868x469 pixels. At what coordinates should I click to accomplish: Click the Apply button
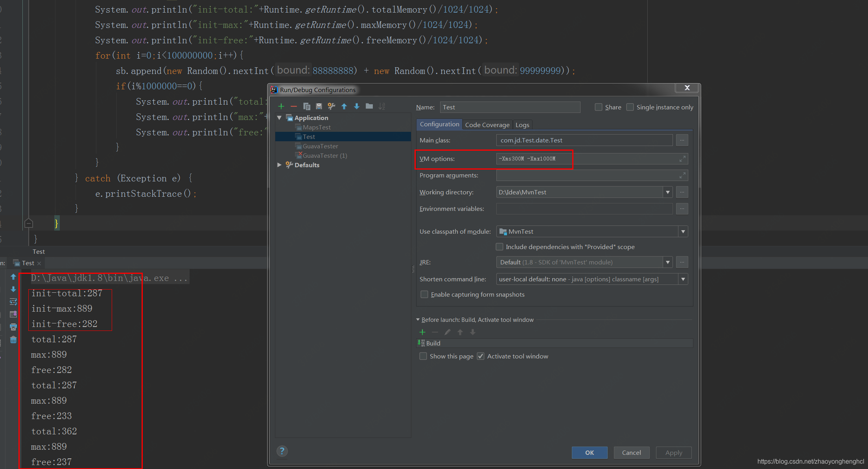click(x=673, y=452)
